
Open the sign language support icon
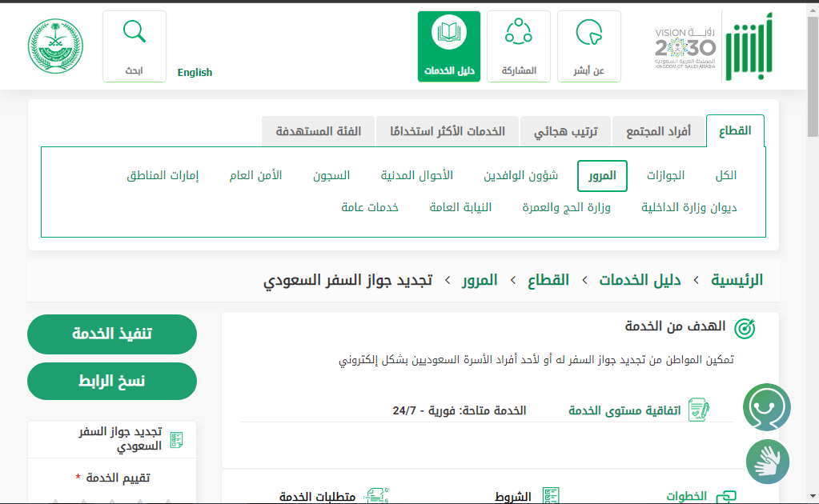tap(767, 462)
